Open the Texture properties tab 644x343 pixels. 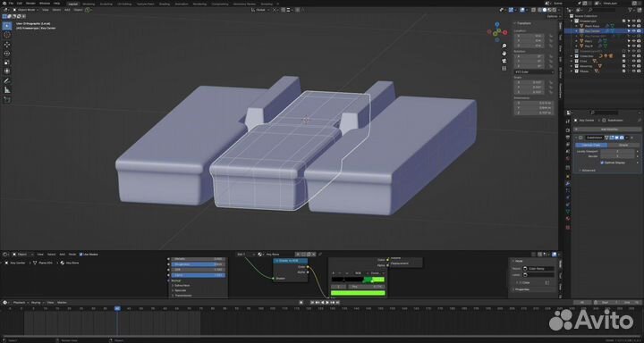[568, 227]
